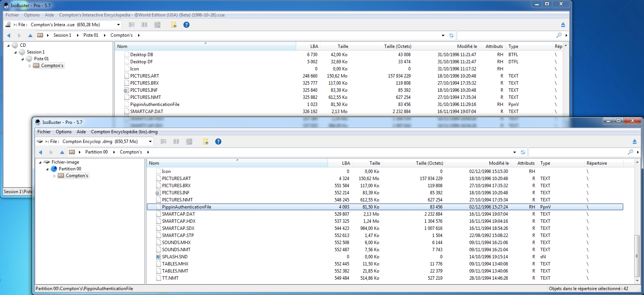Go up one folder level in dmg window
Screen dimensions: 644x295
click(x=62, y=152)
